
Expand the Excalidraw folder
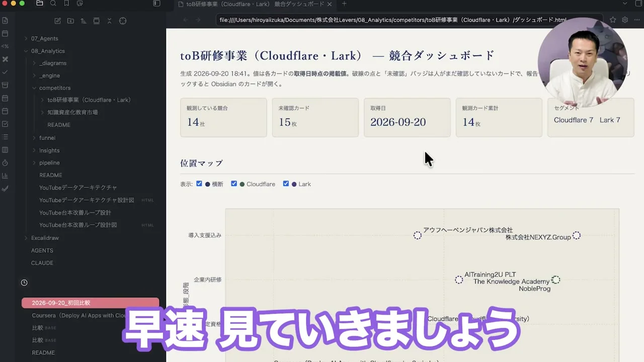tap(45, 238)
